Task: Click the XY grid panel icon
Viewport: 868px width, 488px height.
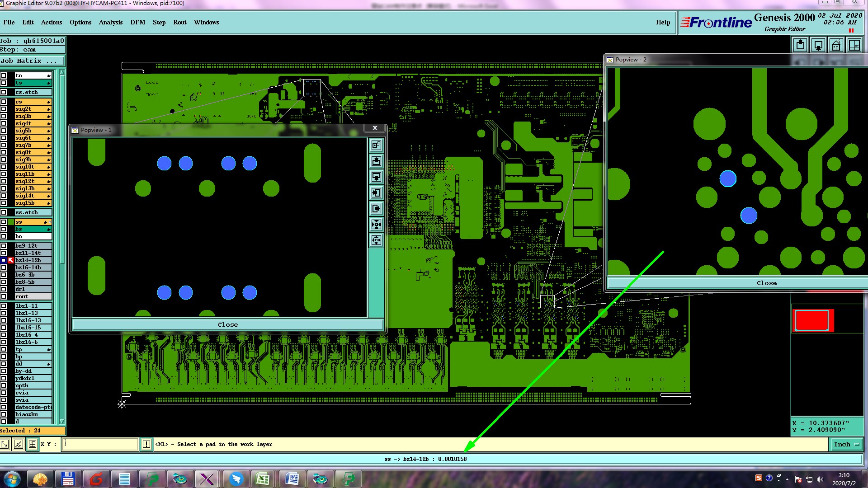Action: coord(854,45)
